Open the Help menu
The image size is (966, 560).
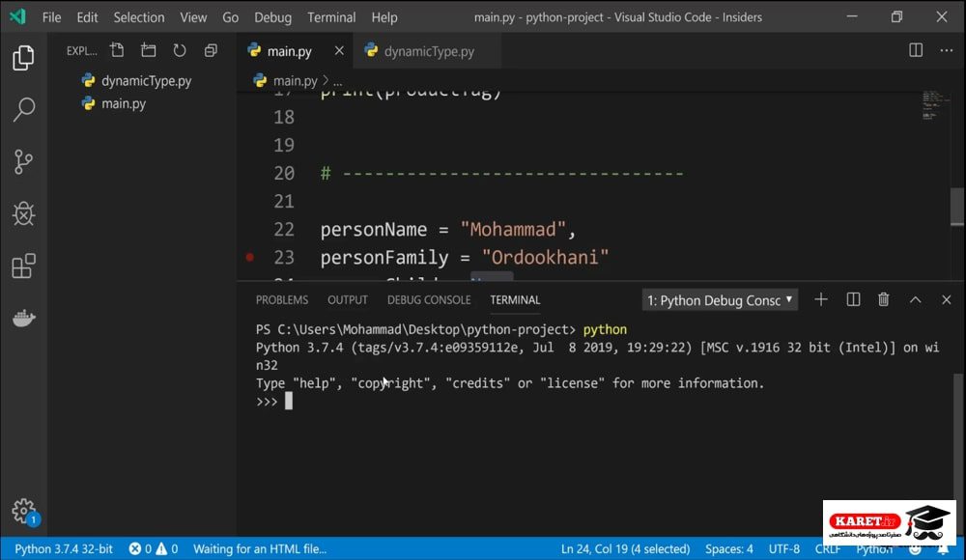coord(384,17)
